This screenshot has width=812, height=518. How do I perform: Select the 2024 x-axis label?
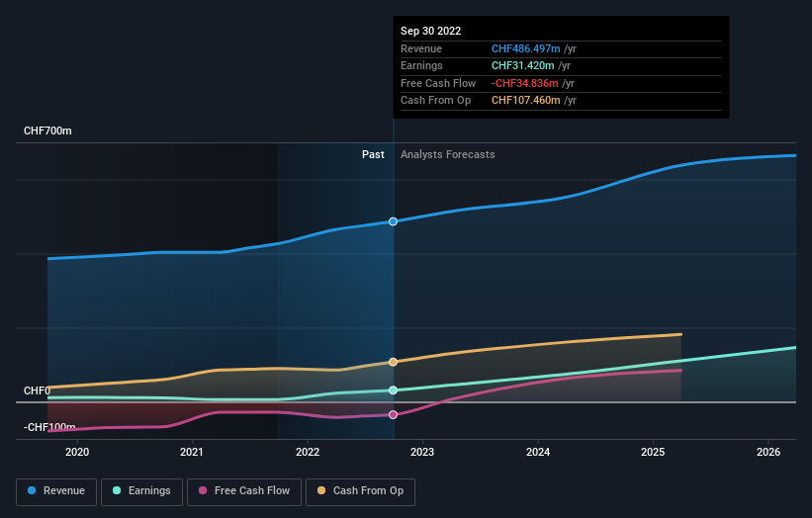coord(538,452)
